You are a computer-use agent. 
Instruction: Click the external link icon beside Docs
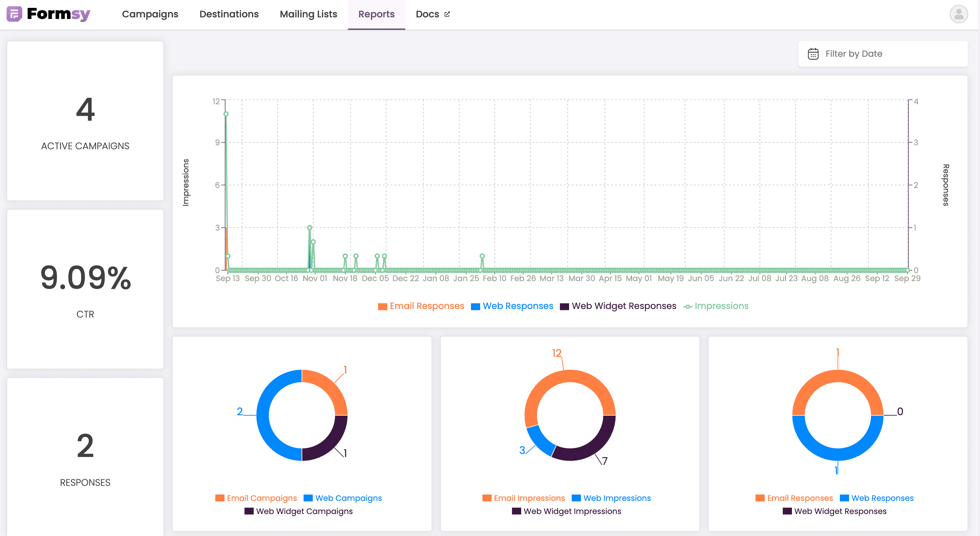click(447, 14)
